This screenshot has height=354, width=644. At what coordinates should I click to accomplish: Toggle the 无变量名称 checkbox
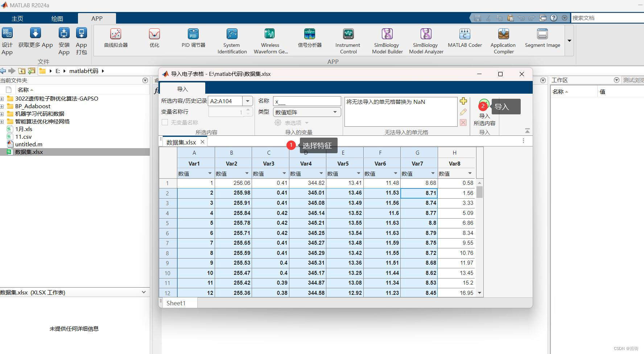[165, 122]
